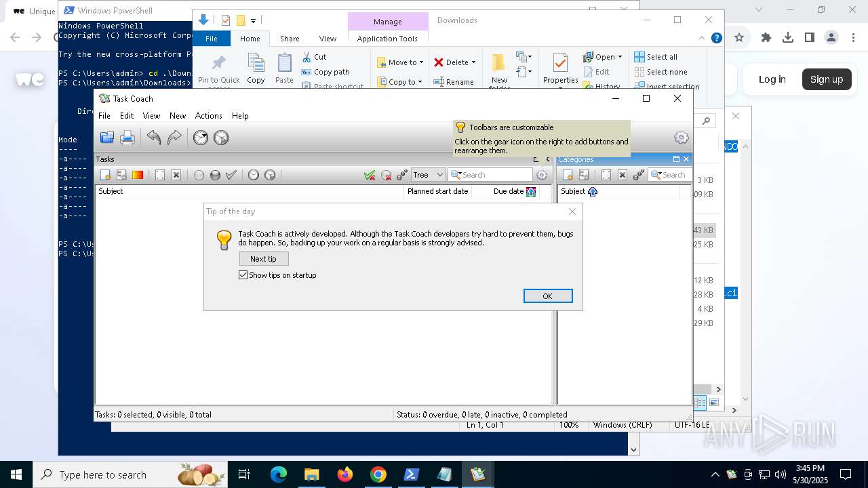Open the File menu in Task Coach
The height and width of the screenshot is (488, 868).
104,116
